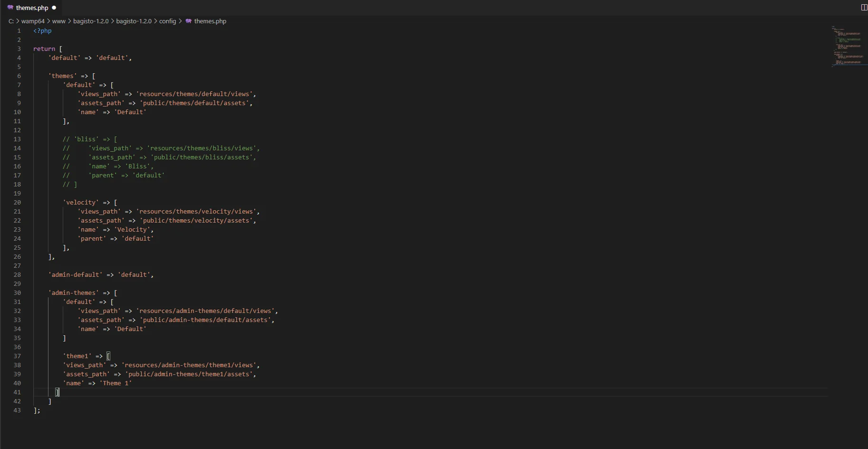Click the PHP file icon in breadcrumb
868x449 pixels.
coord(189,21)
